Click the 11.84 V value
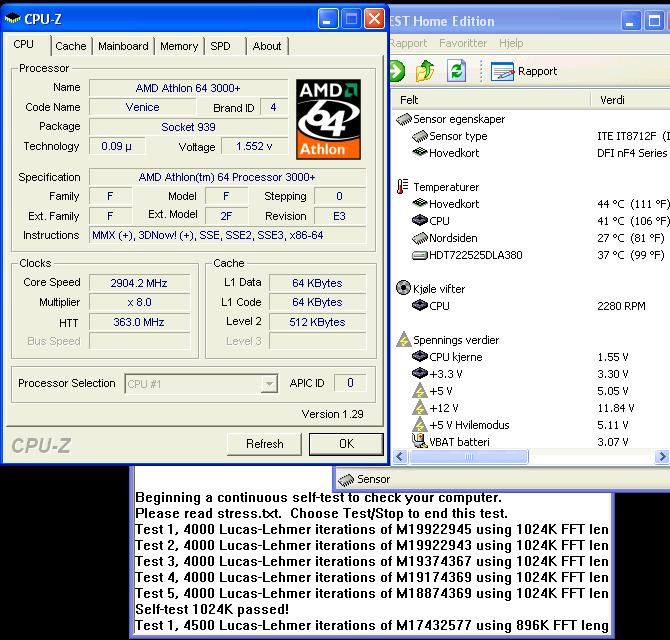 [x=616, y=408]
